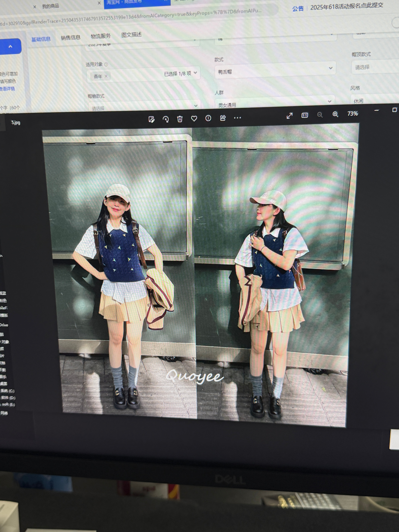
Task: Select 网络 in Explorer sidebar
Action: point(4,413)
